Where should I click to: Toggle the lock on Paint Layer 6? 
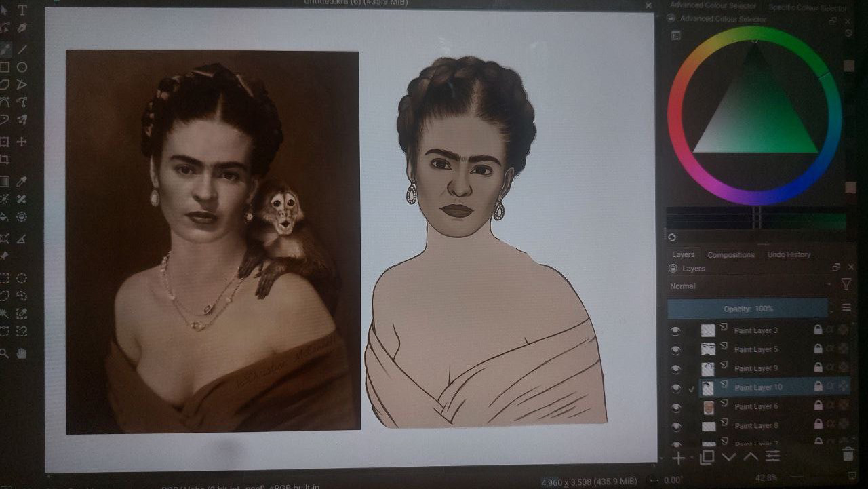click(x=818, y=406)
